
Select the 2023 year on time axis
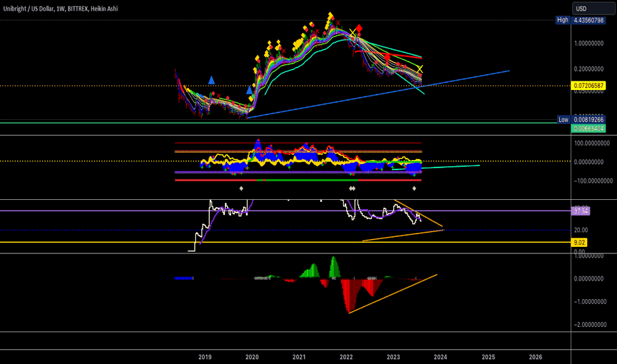(393, 357)
